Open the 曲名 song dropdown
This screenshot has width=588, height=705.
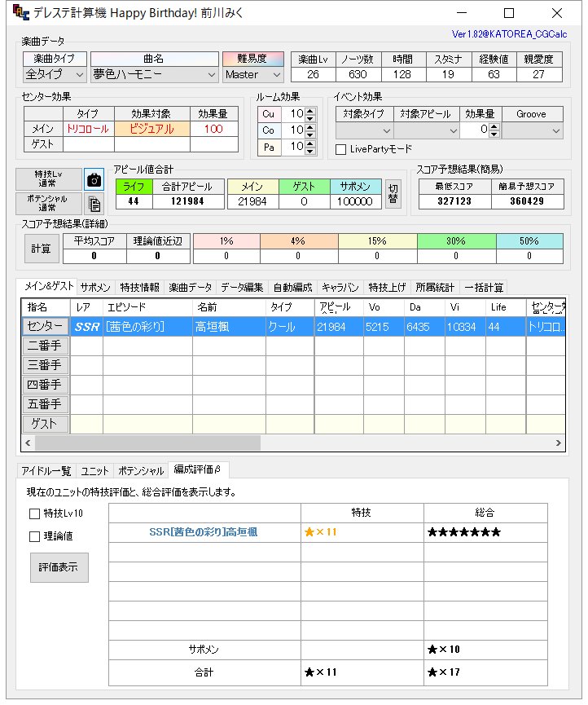154,75
